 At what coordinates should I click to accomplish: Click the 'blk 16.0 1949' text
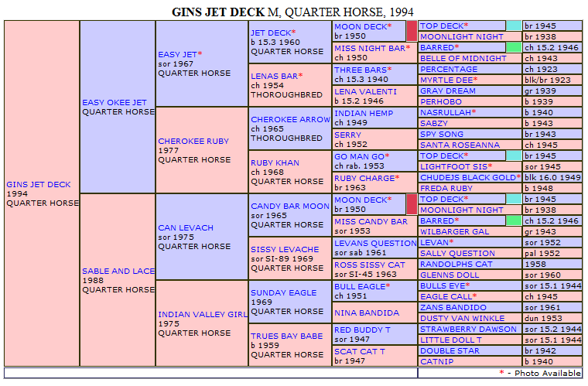pos(552,178)
